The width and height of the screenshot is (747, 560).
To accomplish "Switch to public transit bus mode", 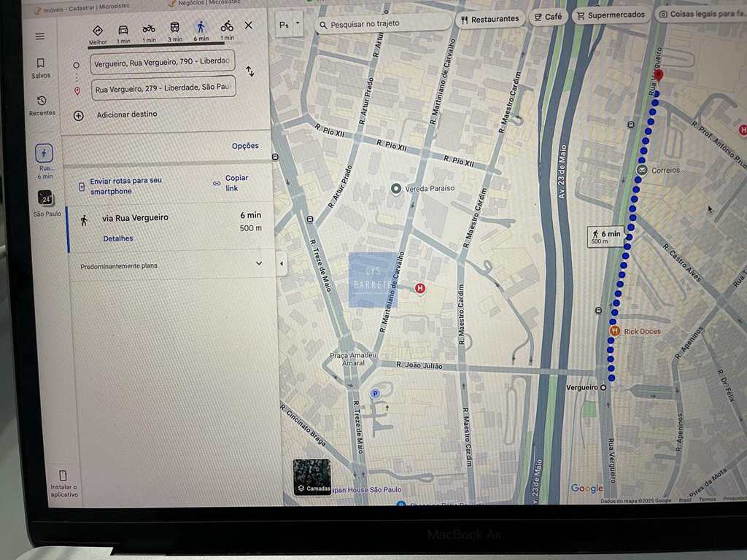I will click(175, 32).
